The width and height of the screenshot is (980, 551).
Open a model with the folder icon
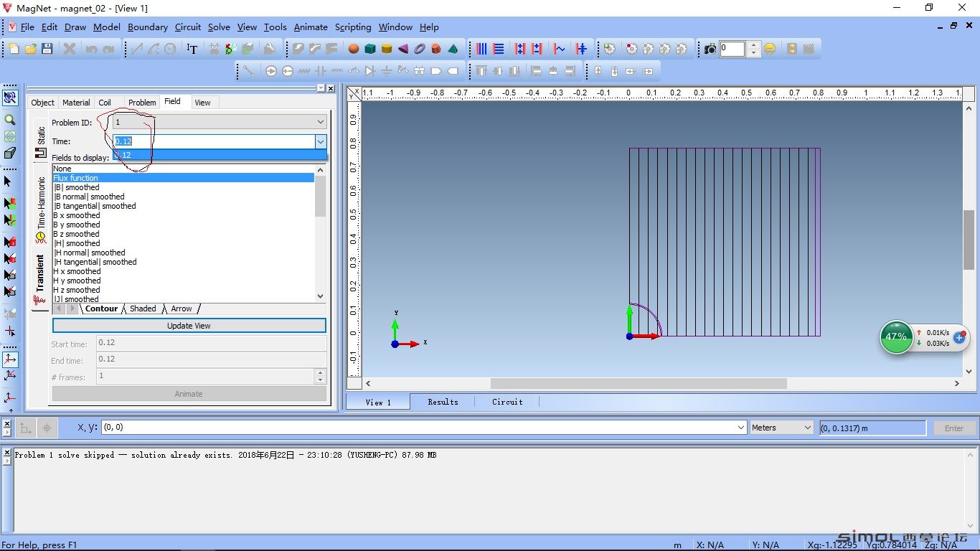point(31,49)
